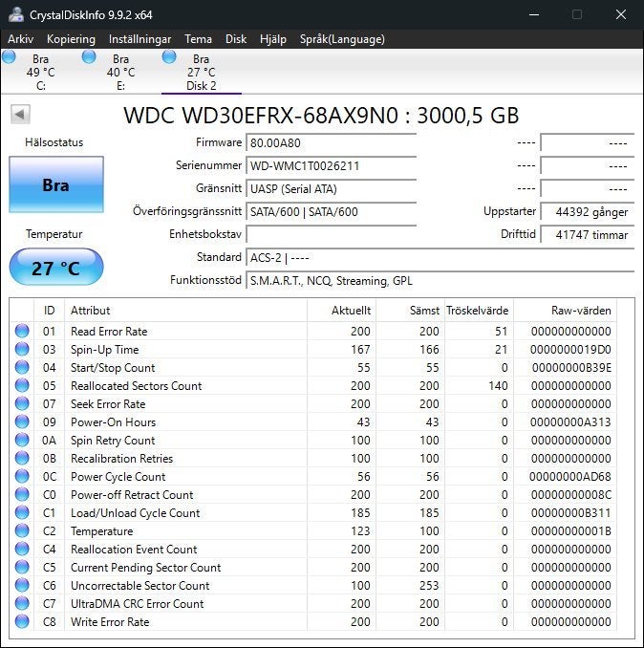Click the C: drive blue status orb

(x=9, y=57)
